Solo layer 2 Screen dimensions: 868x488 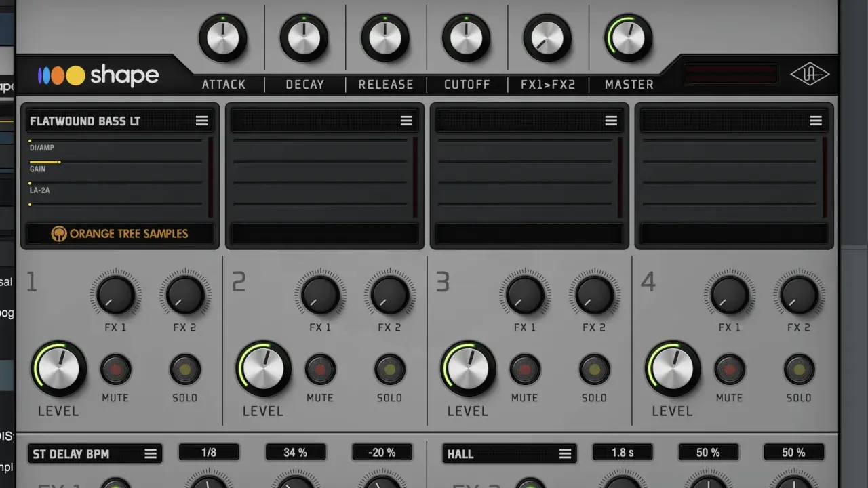(390, 370)
